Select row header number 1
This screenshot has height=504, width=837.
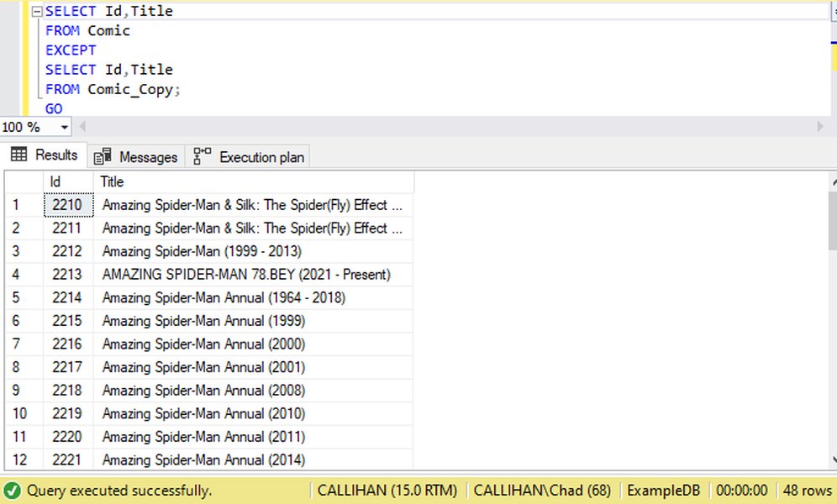(x=24, y=205)
